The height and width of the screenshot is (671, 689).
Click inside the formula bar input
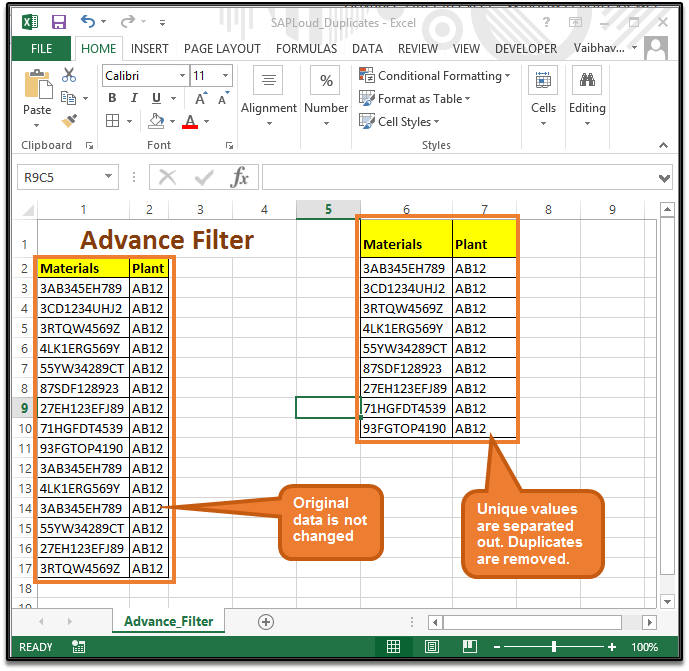coord(460,177)
